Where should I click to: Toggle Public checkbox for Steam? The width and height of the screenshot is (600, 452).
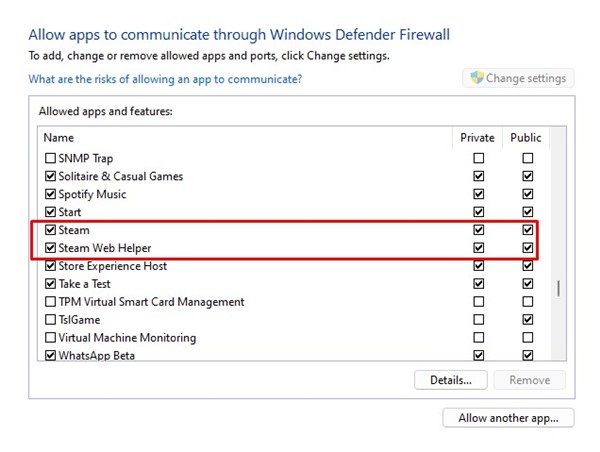(528, 231)
